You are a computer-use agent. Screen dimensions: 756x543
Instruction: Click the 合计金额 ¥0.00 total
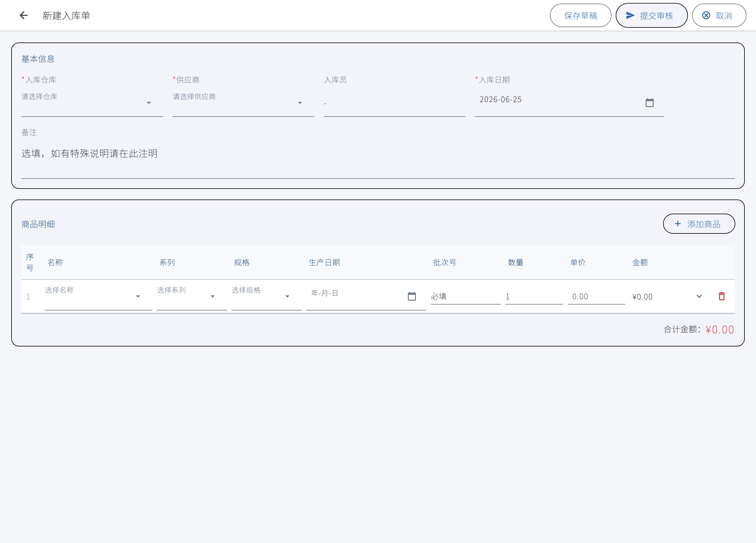pyautogui.click(x=699, y=329)
